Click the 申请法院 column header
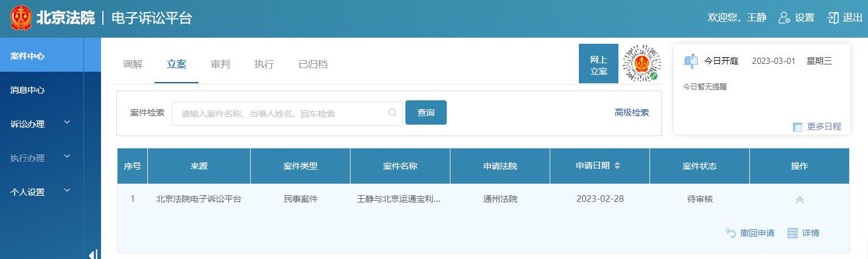Image resolution: width=868 pixels, height=259 pixels. 500,166
